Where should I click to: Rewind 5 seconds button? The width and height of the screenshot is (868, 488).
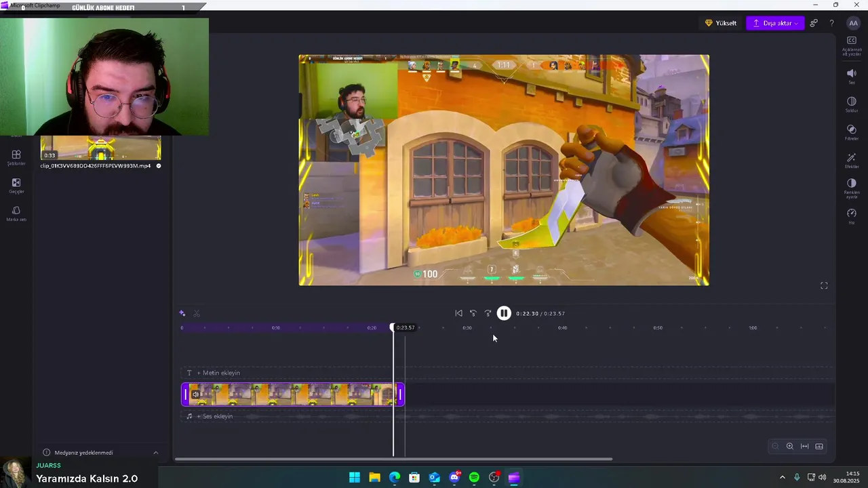point(473,313)
